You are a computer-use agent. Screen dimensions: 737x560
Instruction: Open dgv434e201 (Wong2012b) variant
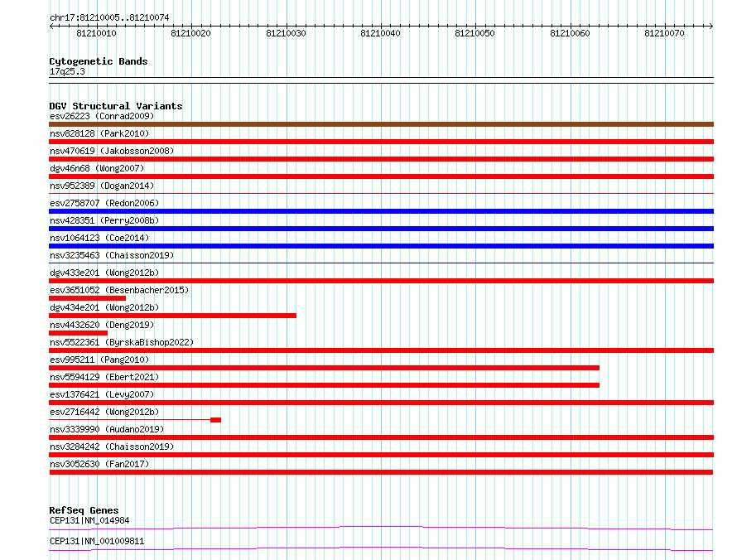pyautogui.click(x=104, y=307)
